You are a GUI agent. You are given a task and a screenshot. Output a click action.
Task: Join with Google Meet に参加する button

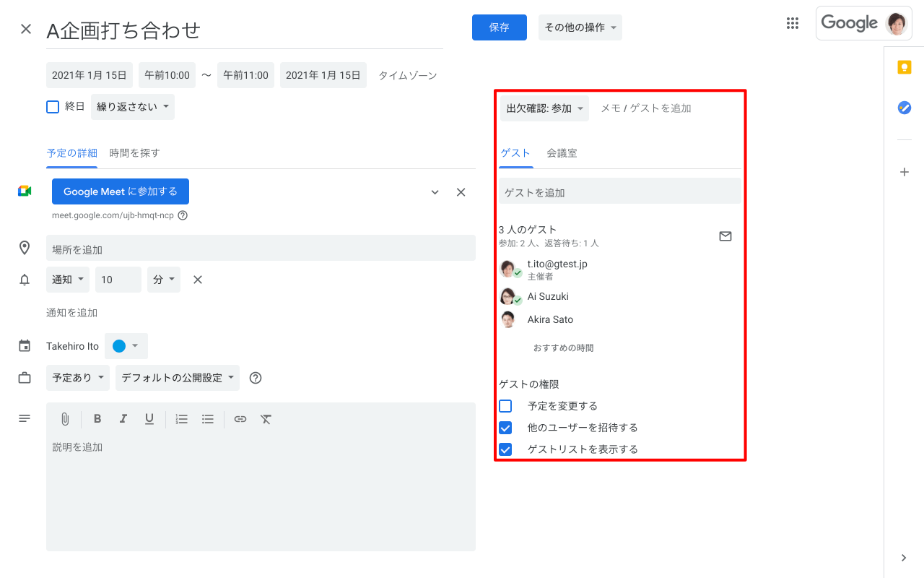pos(121,191)
